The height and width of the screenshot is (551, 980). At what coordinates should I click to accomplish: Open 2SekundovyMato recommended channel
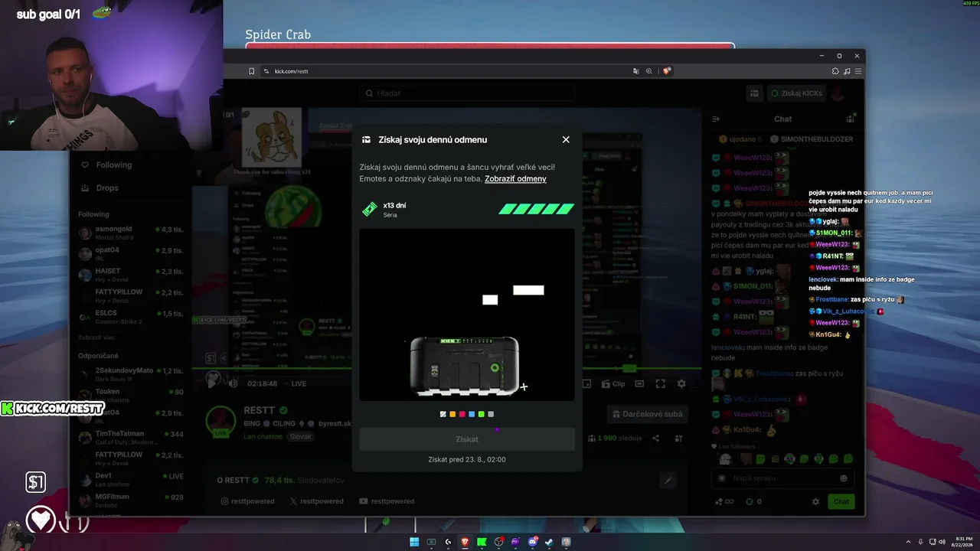[131, 374]
